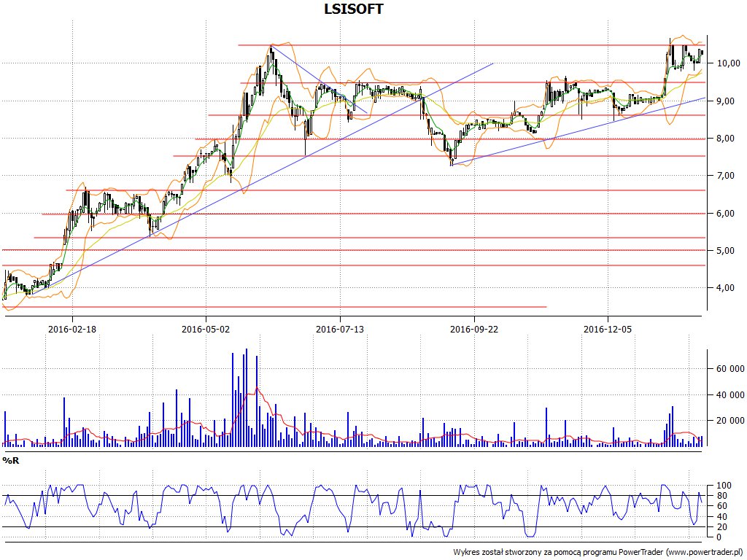This screenshot has width=747, height=560.
Task: Click the 100 level on %R axis
Action: point(724,486)
